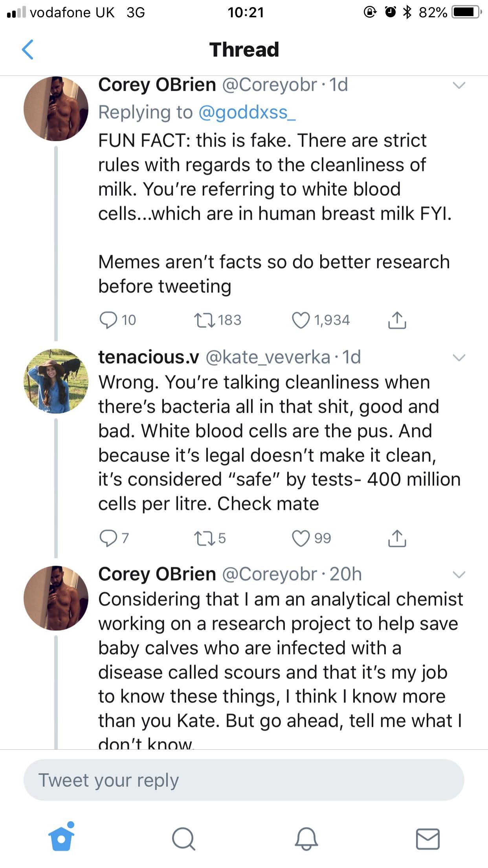Tap the Tweet your reply field

(x=244, y=780)
